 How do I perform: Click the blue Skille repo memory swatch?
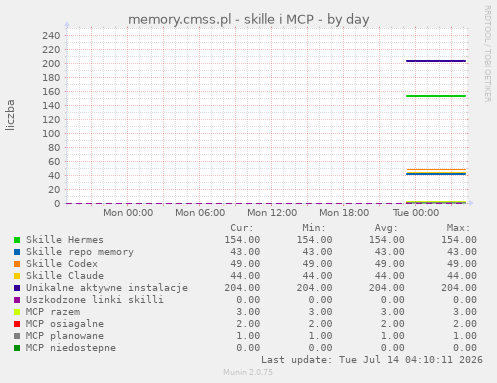click(17, 252)
